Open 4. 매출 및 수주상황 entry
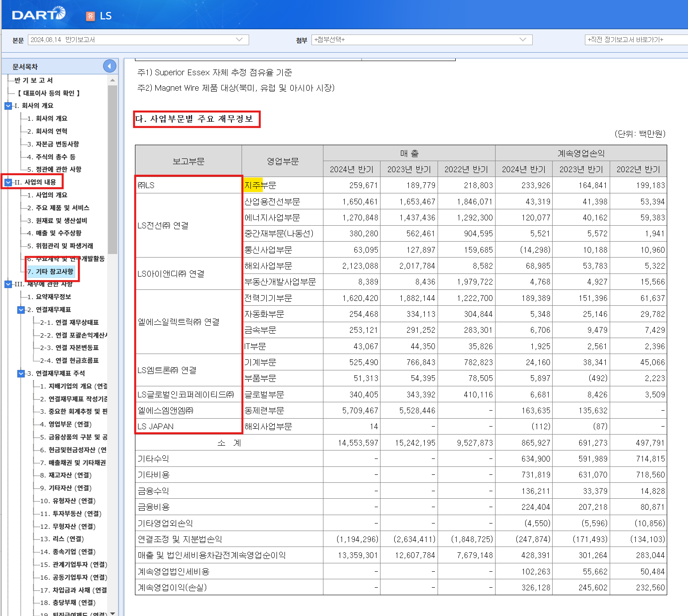688x616 pixels. tap(54, 233)
